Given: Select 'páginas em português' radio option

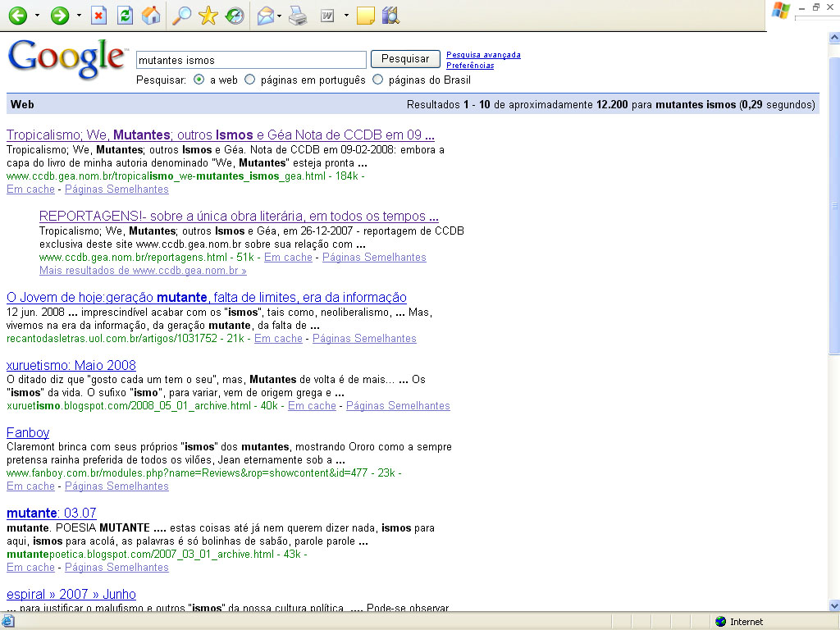Looking at the screenshot, I should [250, 80].
